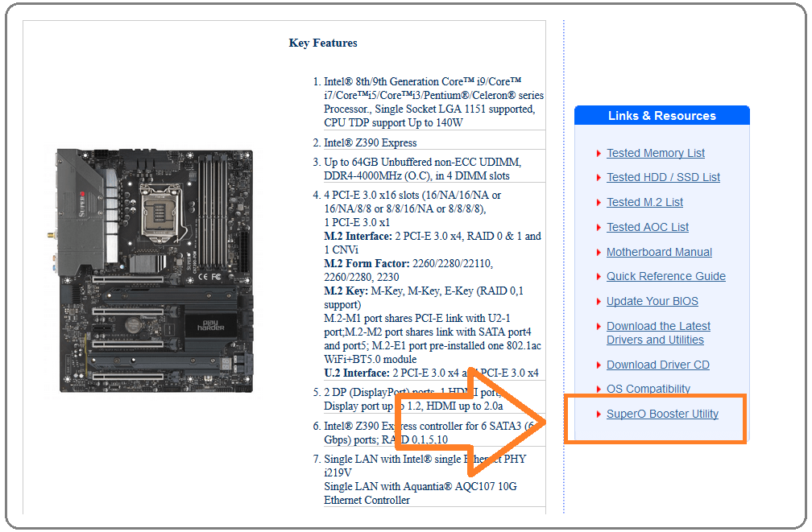Image resolution: width=812 pixels, height=532 pixels.
Task: Open the Tested AOC List link
Action: point(648,227)
